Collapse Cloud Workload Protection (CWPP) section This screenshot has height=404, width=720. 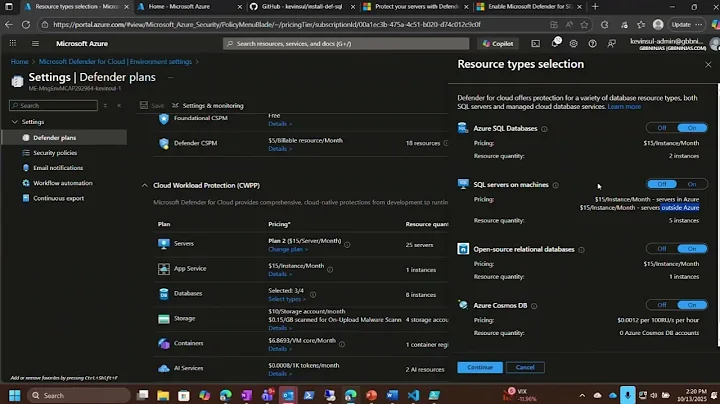coord(144,185)
